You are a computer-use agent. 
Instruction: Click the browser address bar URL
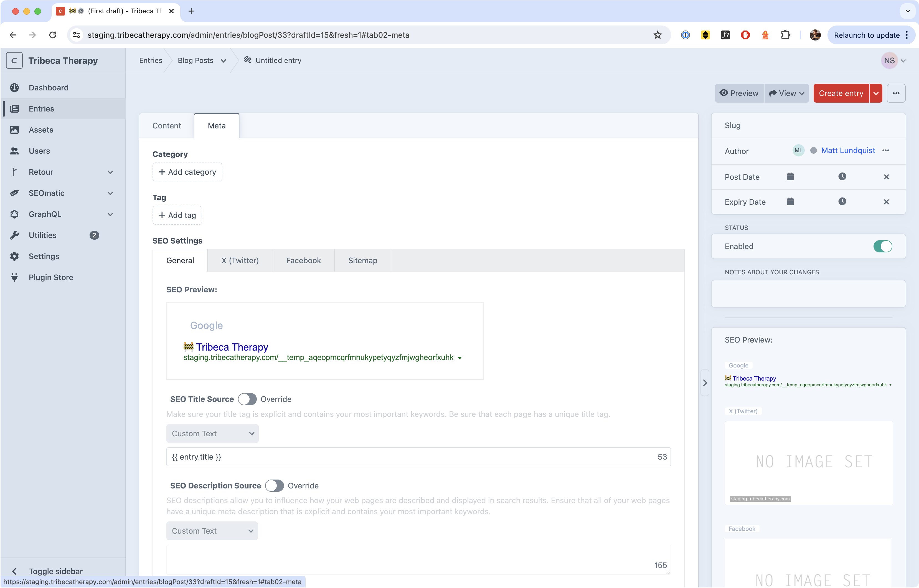click(248, 35)
